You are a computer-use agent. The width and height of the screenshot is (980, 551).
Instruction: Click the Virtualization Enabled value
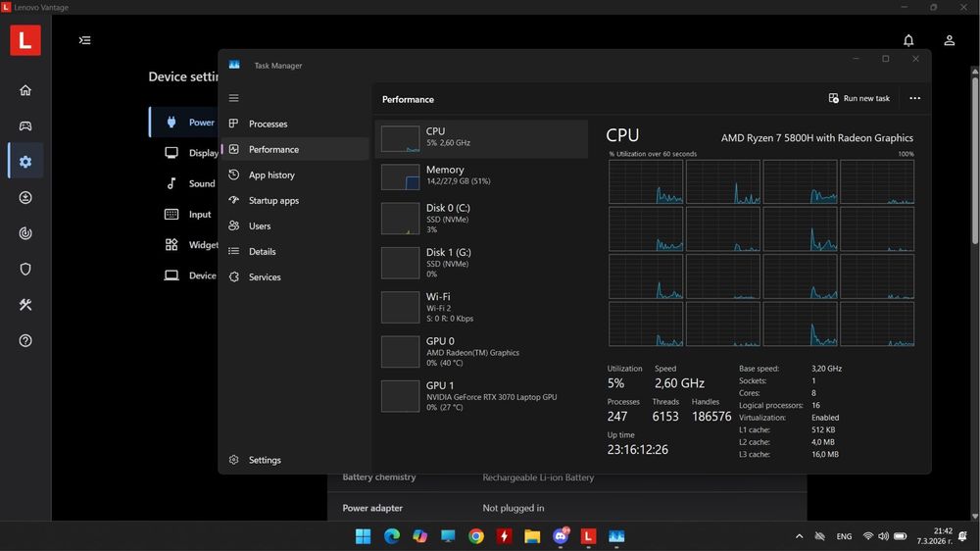tap(825, 418)
